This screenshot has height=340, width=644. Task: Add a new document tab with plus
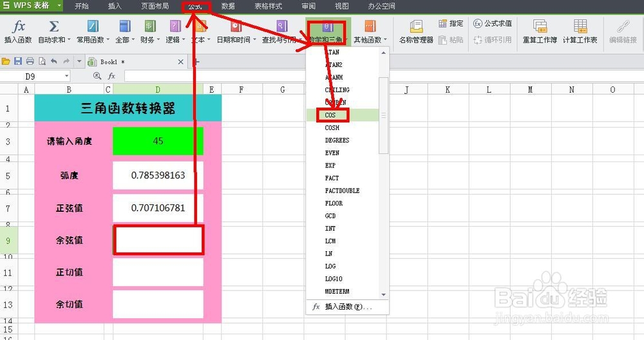tap(196, 62)
